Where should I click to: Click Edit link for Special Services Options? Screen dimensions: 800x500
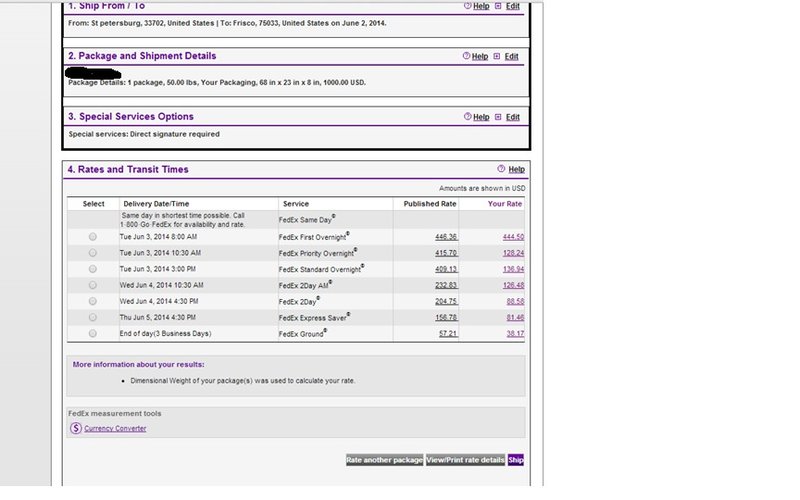(513, 117)
